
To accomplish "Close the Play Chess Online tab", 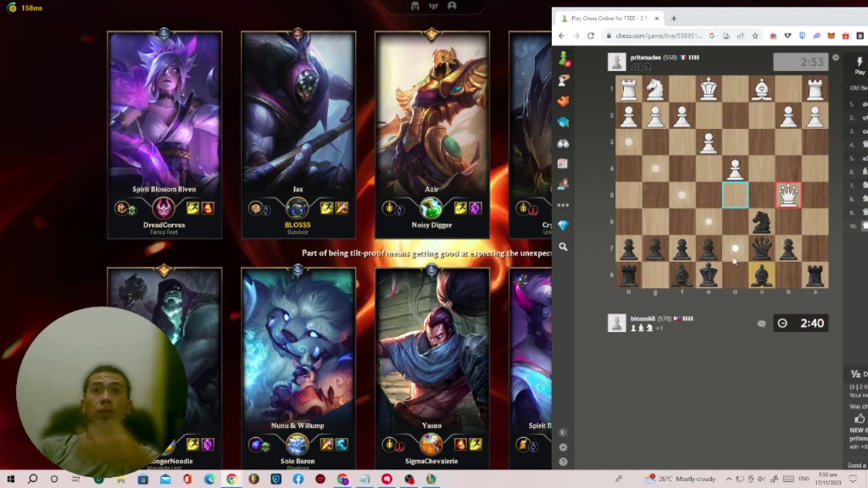I will tap(656, 18).
